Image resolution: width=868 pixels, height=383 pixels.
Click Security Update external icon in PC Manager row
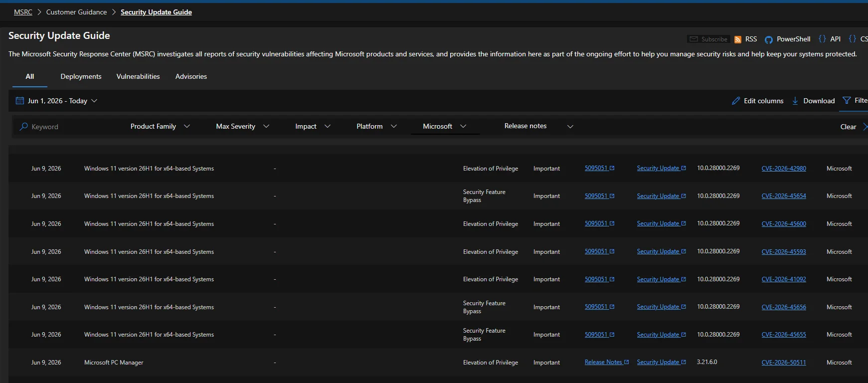pyautogui.click(x=684, y=362)
